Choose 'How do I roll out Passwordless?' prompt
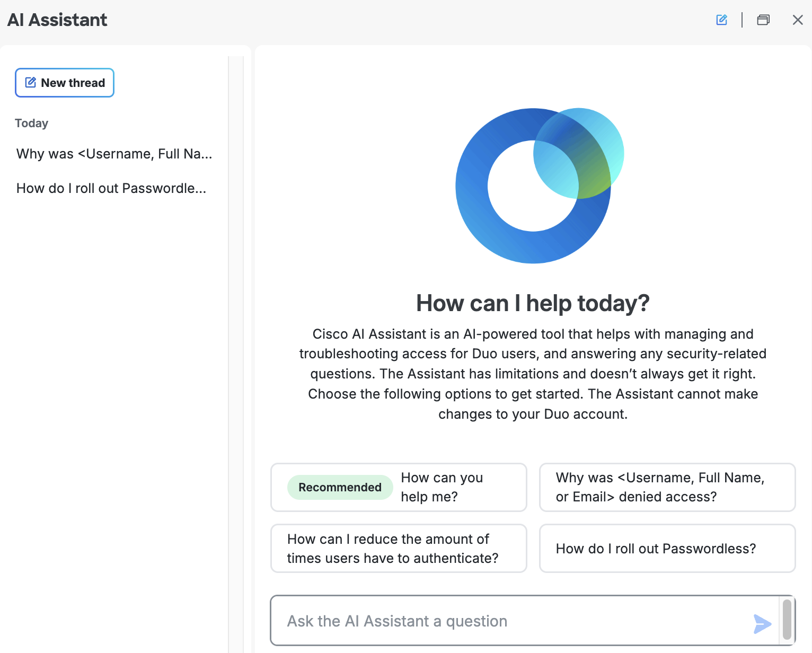812x653 pixels. click(667, 548)
